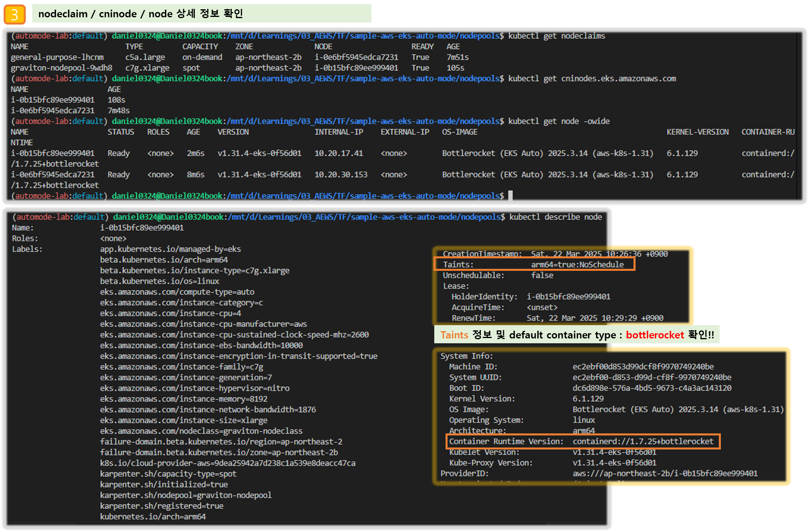Click the nodeclaim / cninode / node title banner
This screenshot has width=809, height=532.
point(201,14)
